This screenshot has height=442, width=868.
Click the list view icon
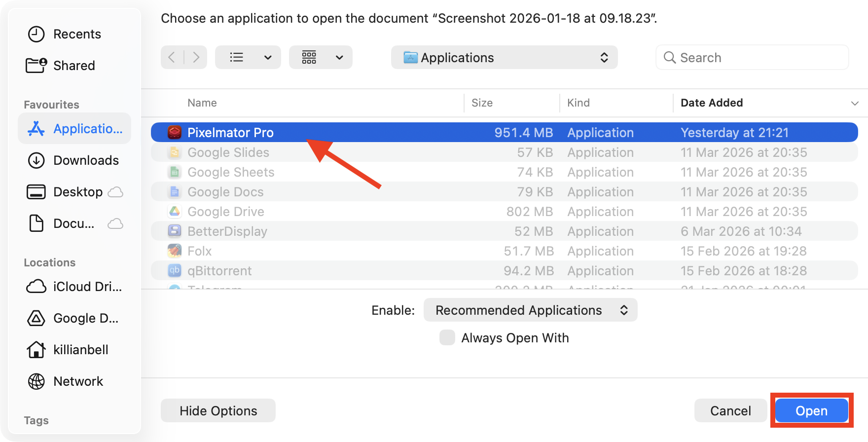point(237,57)
